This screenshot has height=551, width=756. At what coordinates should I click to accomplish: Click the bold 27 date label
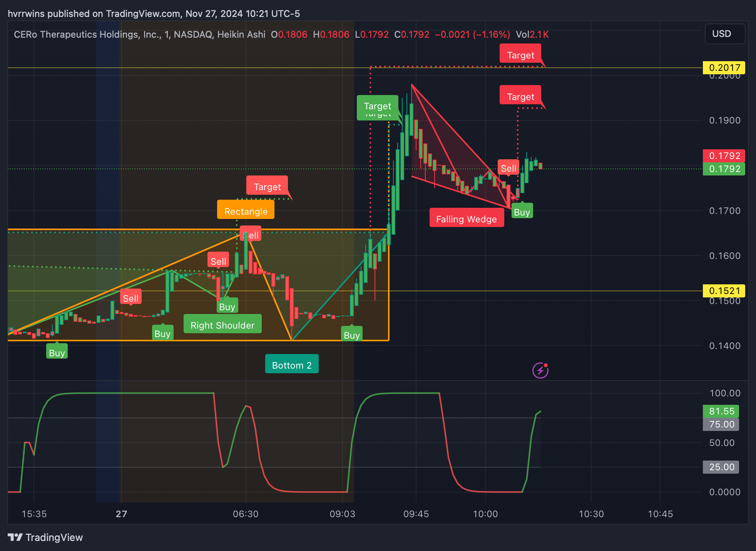point(121,514)
